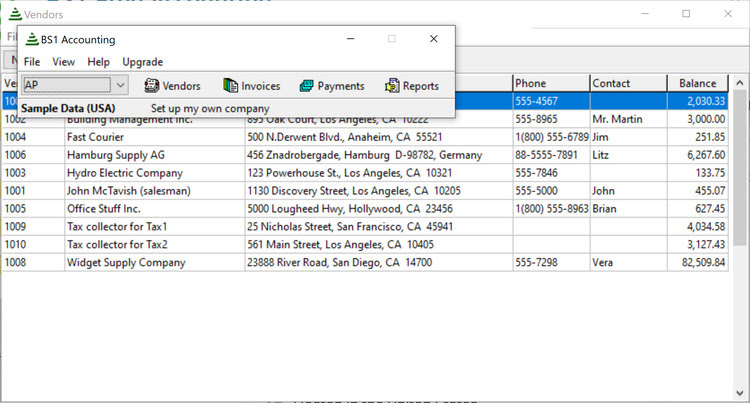The height and width of the screenshot is (403, 750).
Task: Select the Widget Supply Company vendor
Action: point(365,262)
